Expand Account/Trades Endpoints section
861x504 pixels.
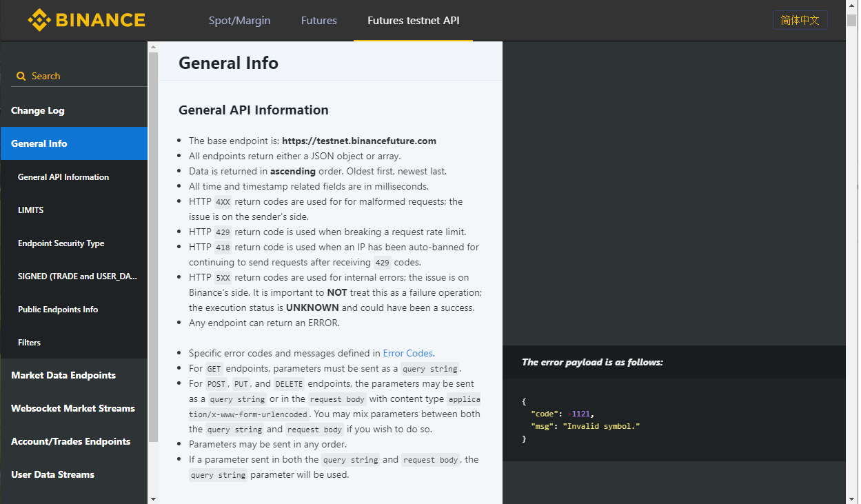click(70, 441)
